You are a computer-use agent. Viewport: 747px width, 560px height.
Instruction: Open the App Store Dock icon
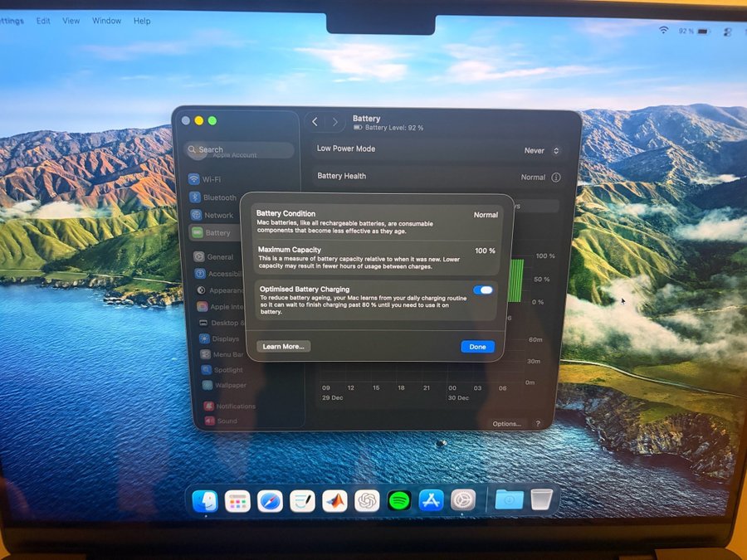(x=431, y=501)
